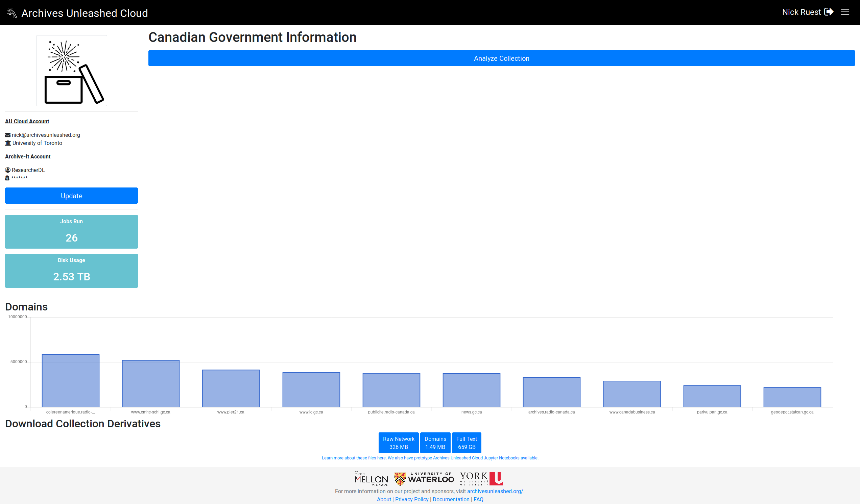The image size is (860, 504).
Task: Open the hamburger menu in the header
Action: click(845, 12)
